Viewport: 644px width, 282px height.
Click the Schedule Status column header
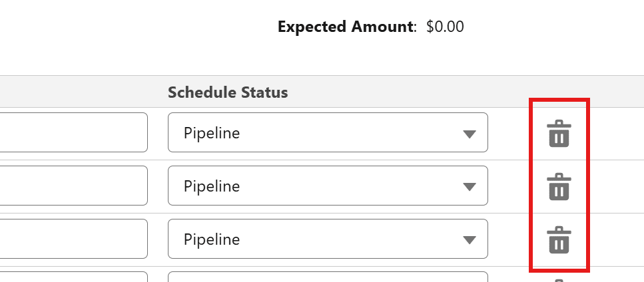pyautogui.click(x=228, y=92)
